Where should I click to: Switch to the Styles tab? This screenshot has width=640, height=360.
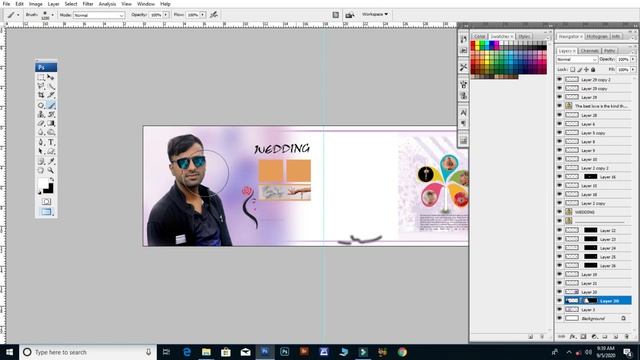coord(524,36)
